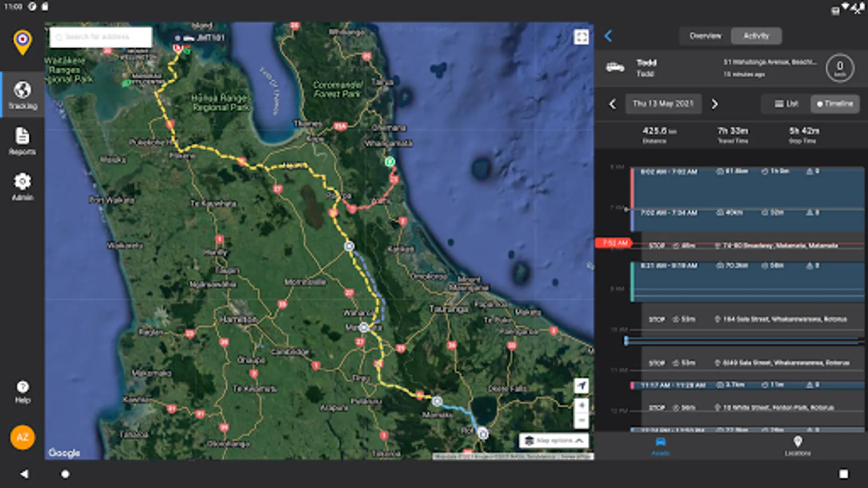Click the 7h 33m travel time value
Screen dimensions: 868x488
[x=732, y=131]
